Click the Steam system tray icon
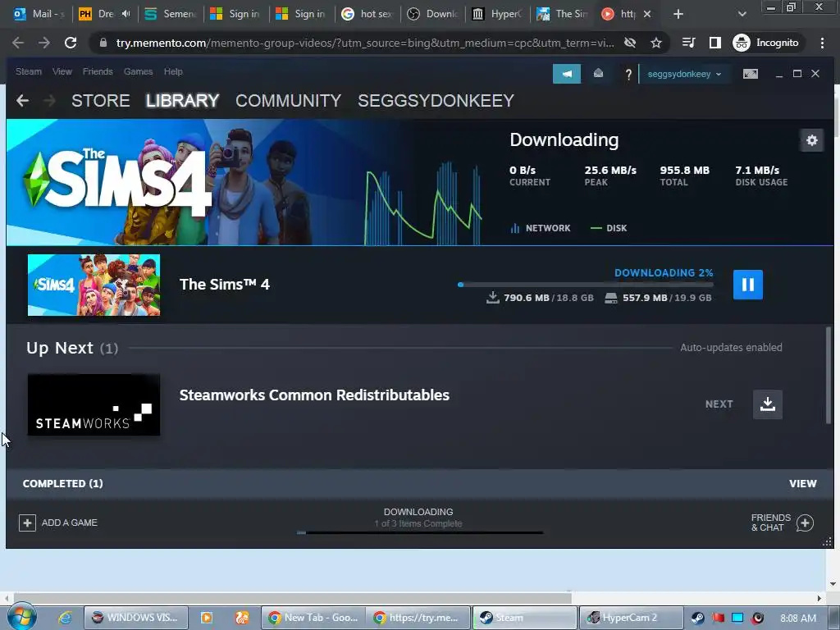Image resolution: width=840 pixels, height=630 pixels. pyautogui.click(x=697, y=618)
